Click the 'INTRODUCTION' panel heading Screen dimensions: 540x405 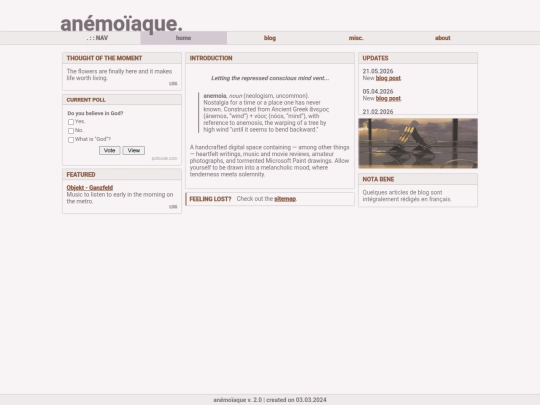211,58
